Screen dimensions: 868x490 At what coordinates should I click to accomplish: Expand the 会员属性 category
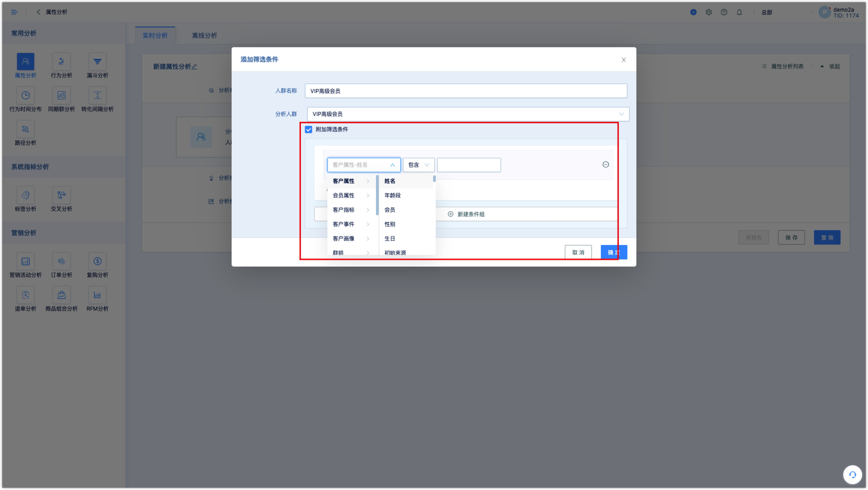[x=351, y=195]
